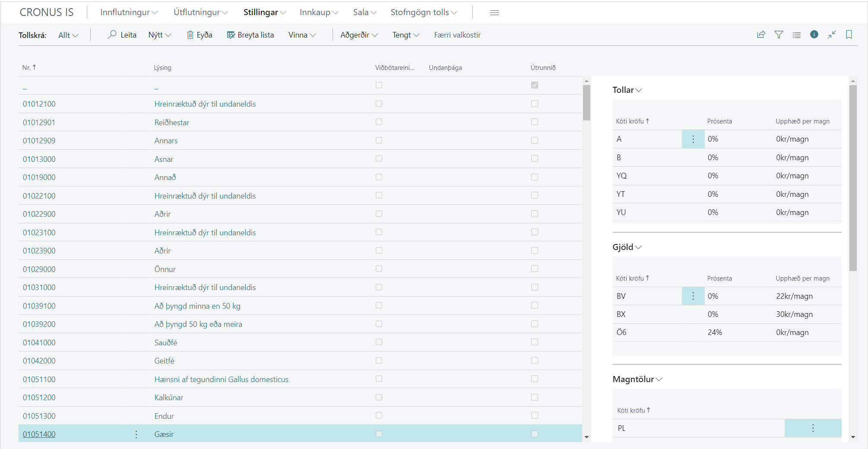Click the Leita search icon
The height and width of the screenshot is (449, 868).
[x=112, y=35]
